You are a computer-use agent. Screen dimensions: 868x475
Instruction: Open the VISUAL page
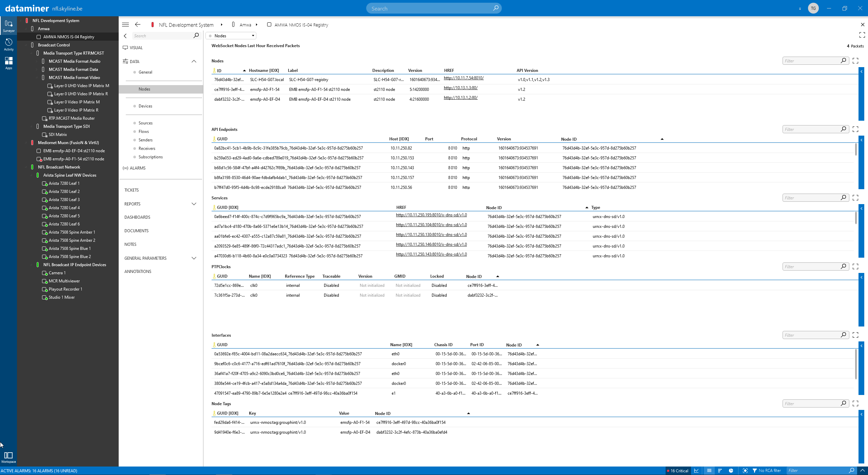pos(136,48)
